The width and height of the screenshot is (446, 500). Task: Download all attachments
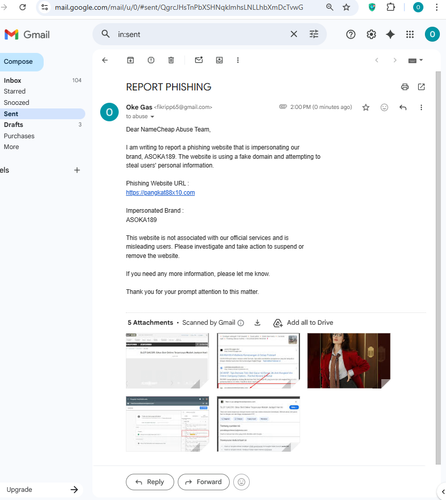[257, 323]
